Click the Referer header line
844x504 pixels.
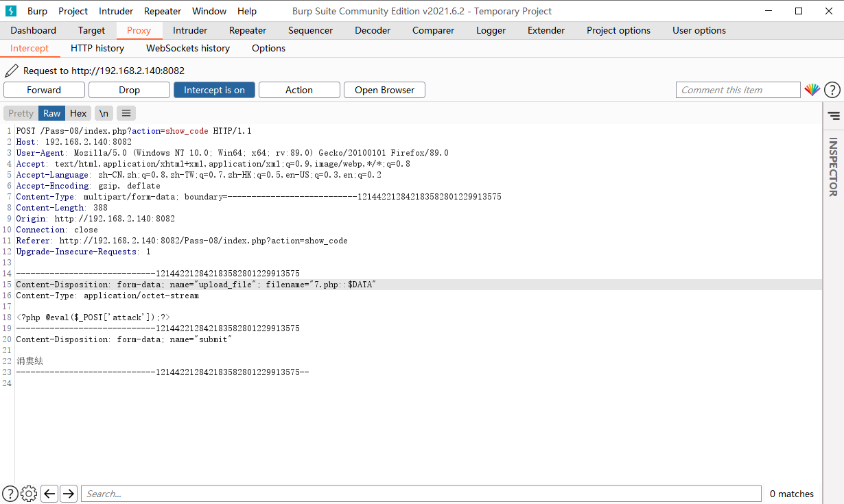182,241
